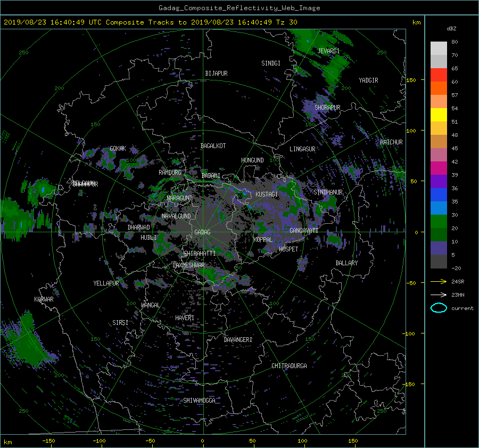Image resolution: width=479 pixels, height=448 pixels.
Task: Click the LINGASUR city label
Action: (302, 149)
